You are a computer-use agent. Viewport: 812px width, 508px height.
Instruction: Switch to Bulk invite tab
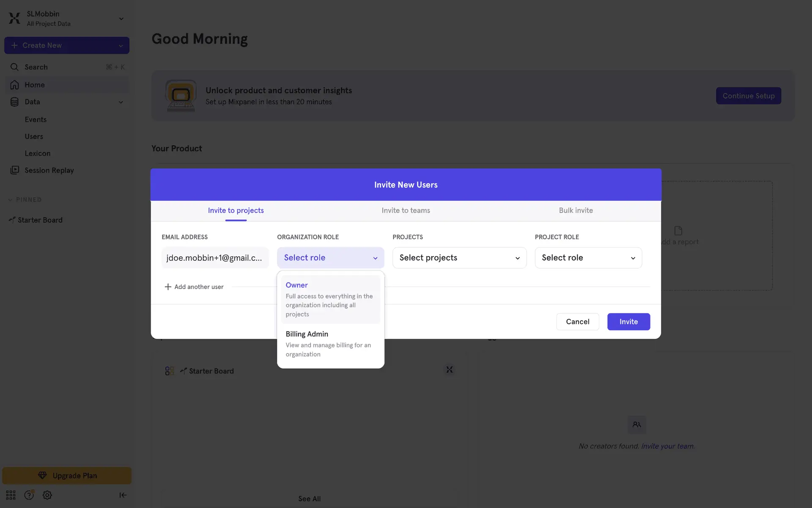pyautogui.click(x=576, y=210)
